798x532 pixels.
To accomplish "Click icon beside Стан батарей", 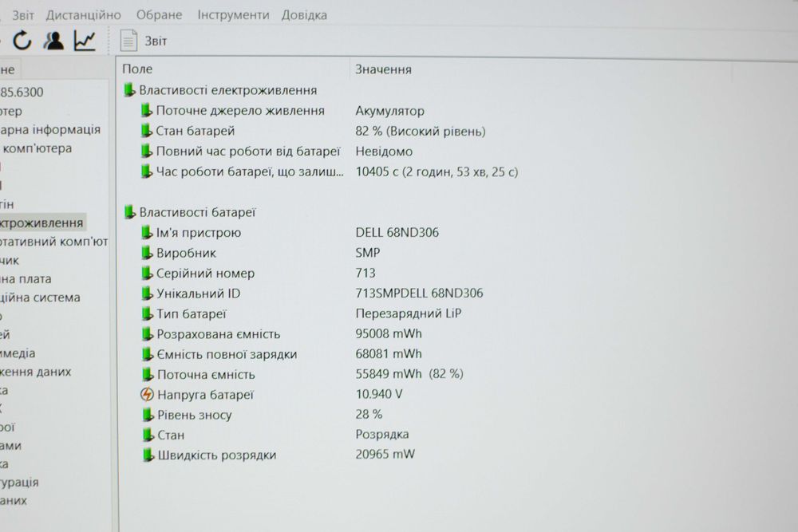I will [x=147, y=131].
